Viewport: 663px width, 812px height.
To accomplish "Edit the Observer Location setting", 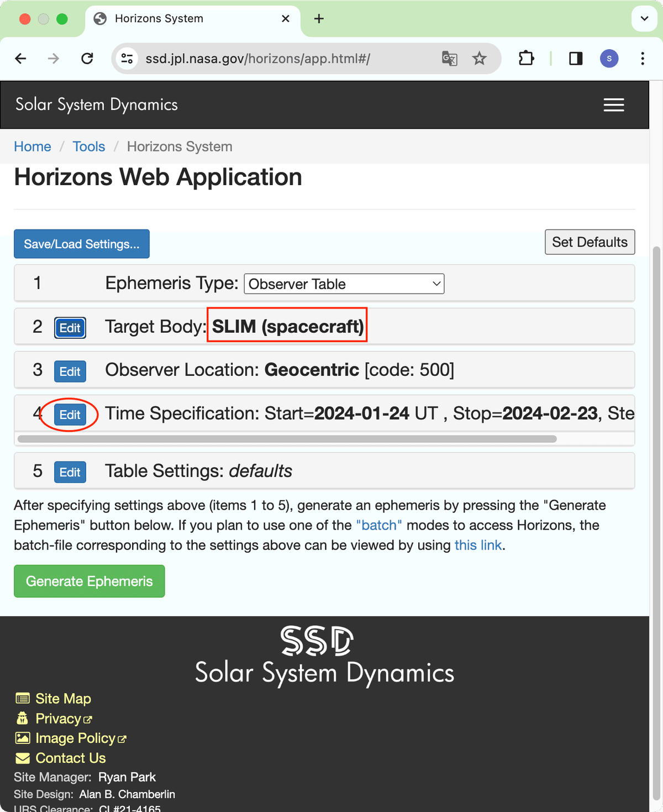I will 70,371.
